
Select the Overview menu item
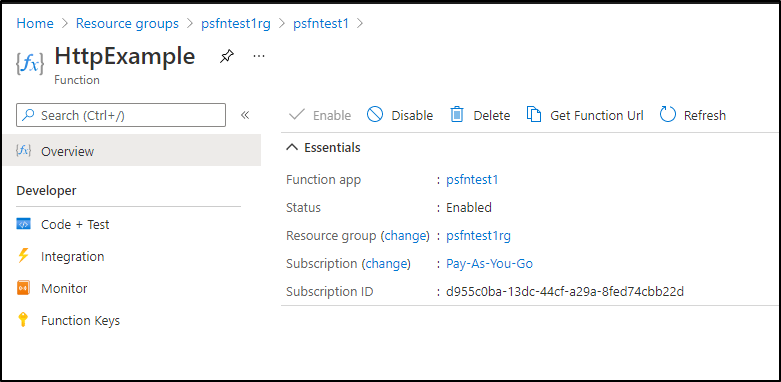click(x=132, y=151)
